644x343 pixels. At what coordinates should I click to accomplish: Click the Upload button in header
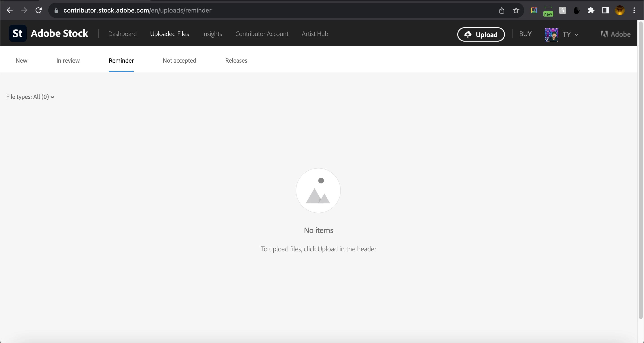(x=481, y=34)
